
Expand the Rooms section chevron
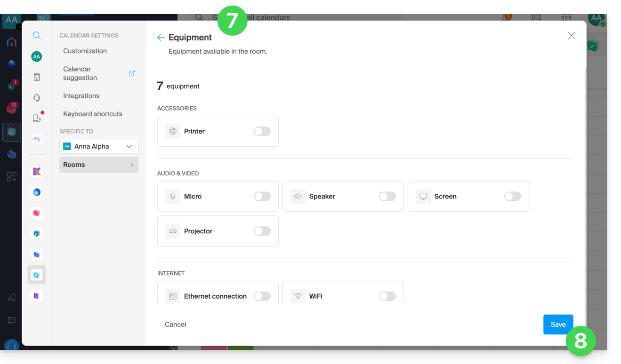tap(132, 165)
